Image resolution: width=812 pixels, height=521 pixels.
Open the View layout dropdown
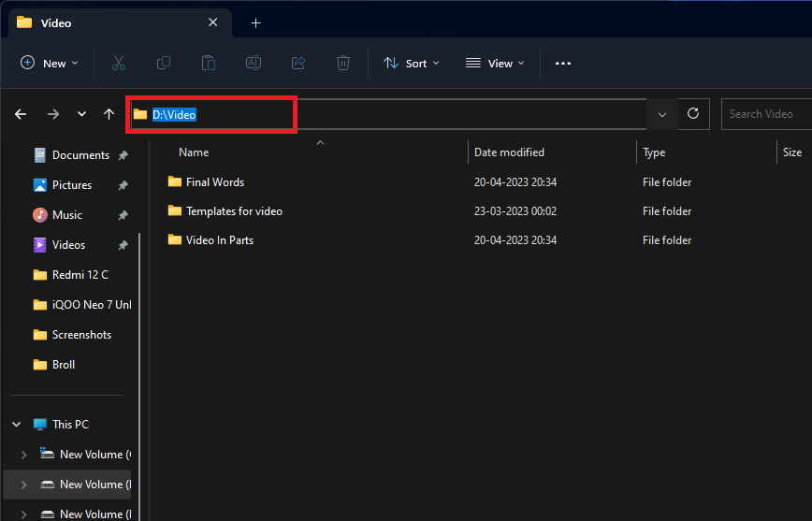point(495,63)
